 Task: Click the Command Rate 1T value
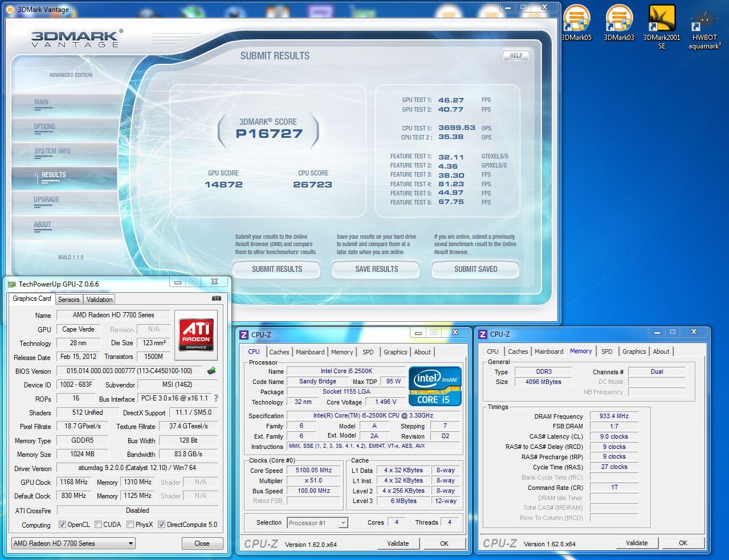[x=614, y=487]
